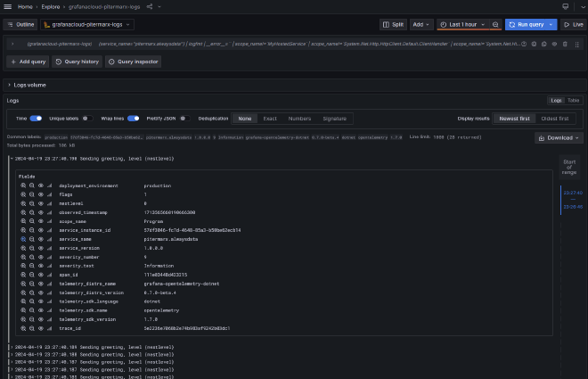588x379 pixels.
Task: Click the Run query button
Action: [x=530, y=25]
